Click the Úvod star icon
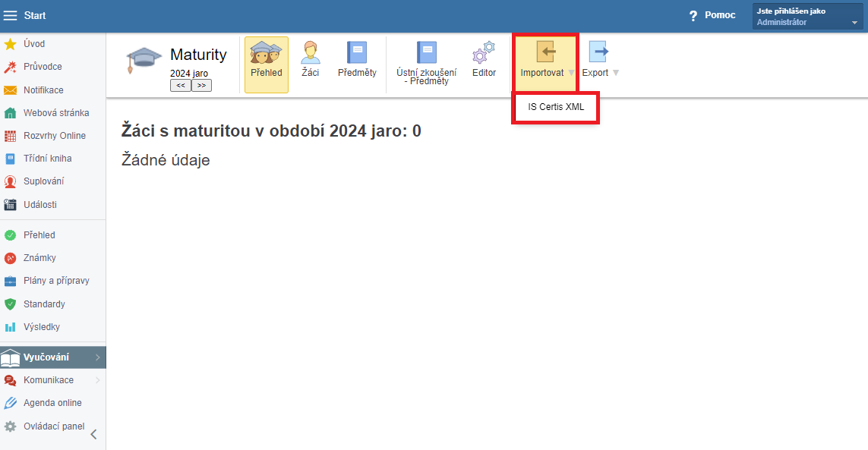Image resolution: width=868 pixels, height=450 pixels. click(x=10, y=44)
